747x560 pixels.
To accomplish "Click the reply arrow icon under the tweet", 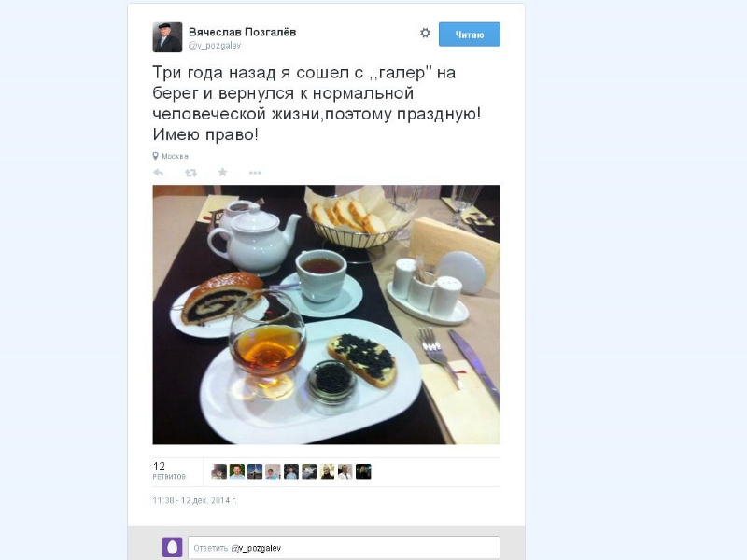I will tap(158, 173).
